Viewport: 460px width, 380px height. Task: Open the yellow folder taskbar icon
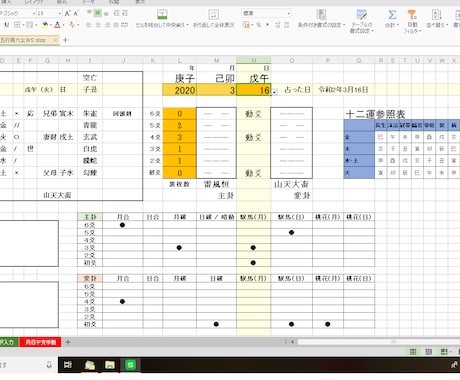click(110, 365)
